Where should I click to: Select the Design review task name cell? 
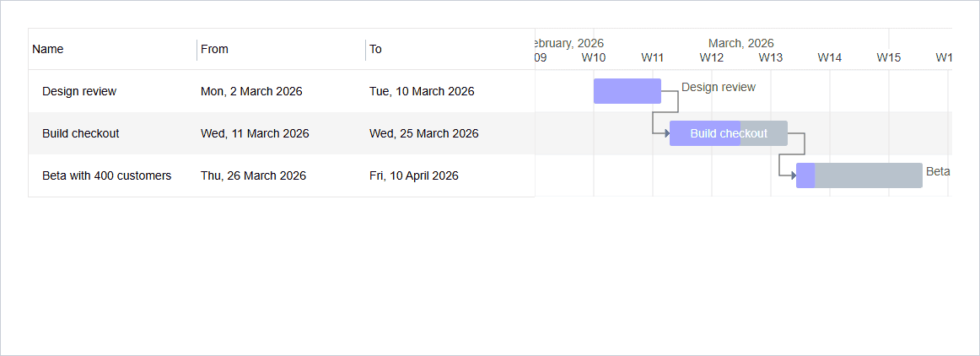[112, 91]
